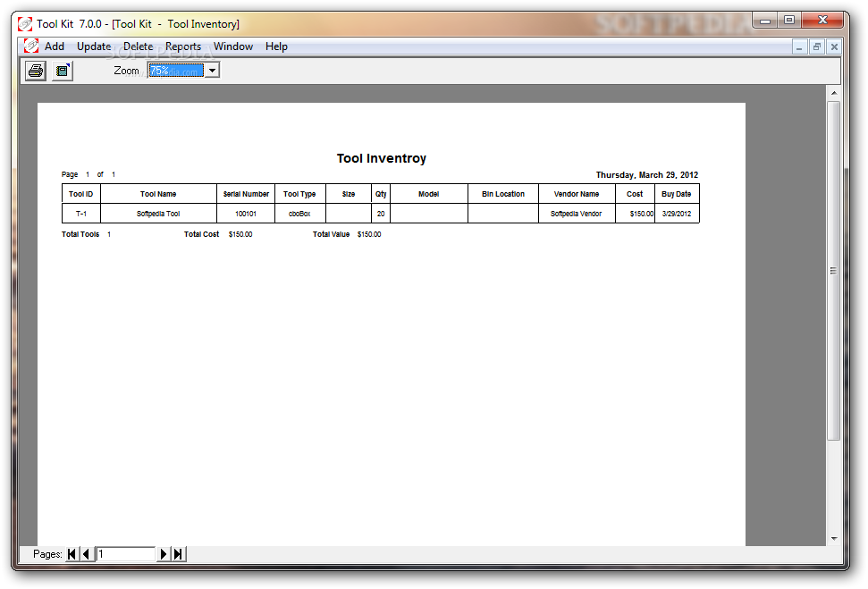This screenshot has height=589, width=868.
Task: Click the export report toolbar icon
Action: 63,71
